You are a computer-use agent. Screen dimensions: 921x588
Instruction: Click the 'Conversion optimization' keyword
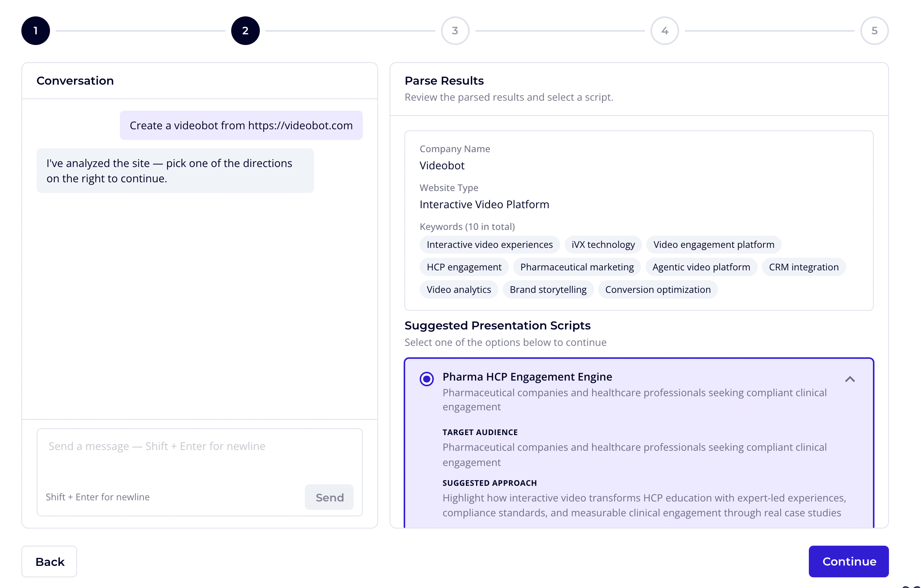(x=657, y=289)
